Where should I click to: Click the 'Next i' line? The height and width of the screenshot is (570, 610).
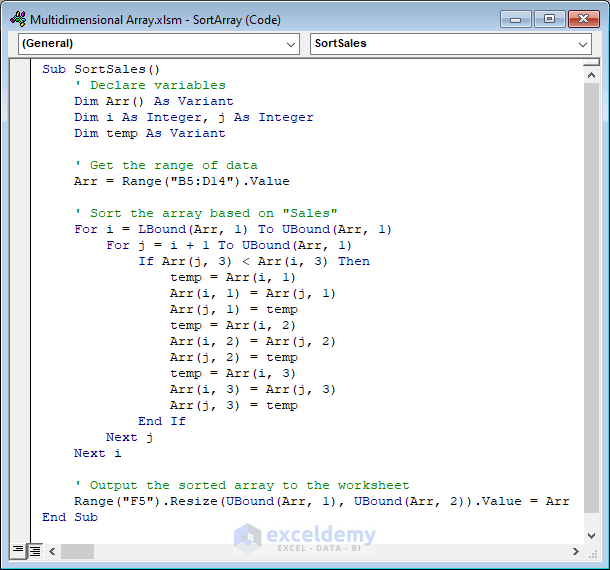point(98,453)
